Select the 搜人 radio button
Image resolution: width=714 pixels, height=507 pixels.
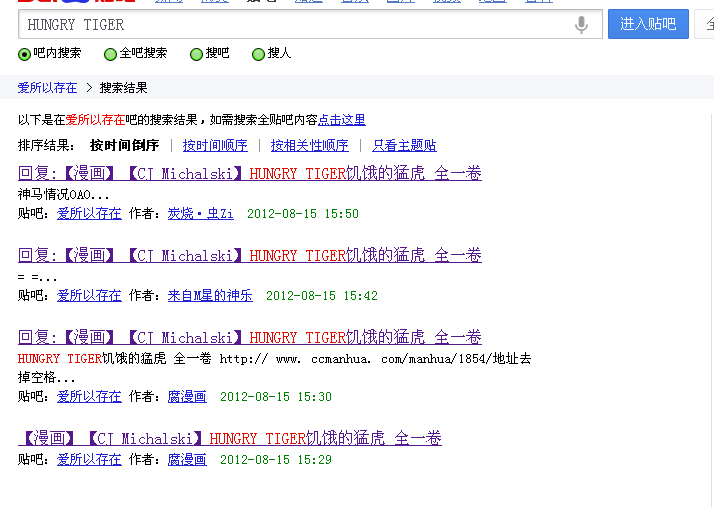258,54
